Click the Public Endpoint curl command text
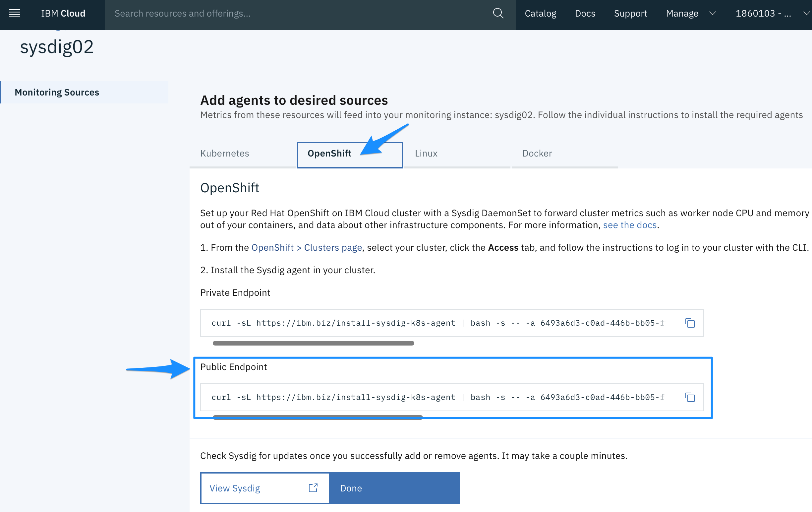This screenshot has width=812, height=512. tap(438, 397)
